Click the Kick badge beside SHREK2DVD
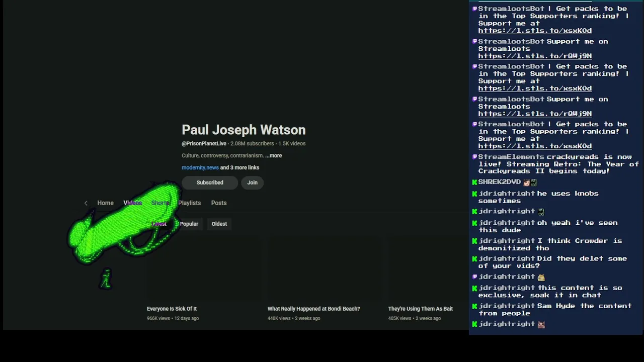This screenshot has height=362, width=644. coord(474,182)
